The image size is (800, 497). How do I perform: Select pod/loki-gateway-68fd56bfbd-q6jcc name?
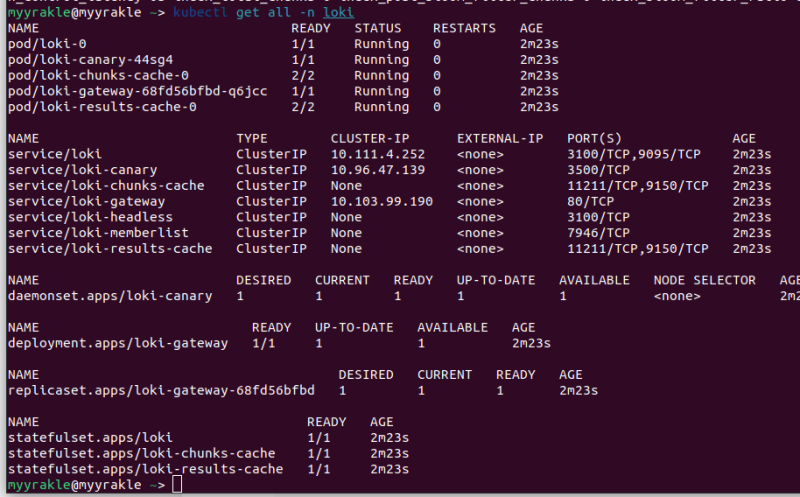tap(137, 91)
